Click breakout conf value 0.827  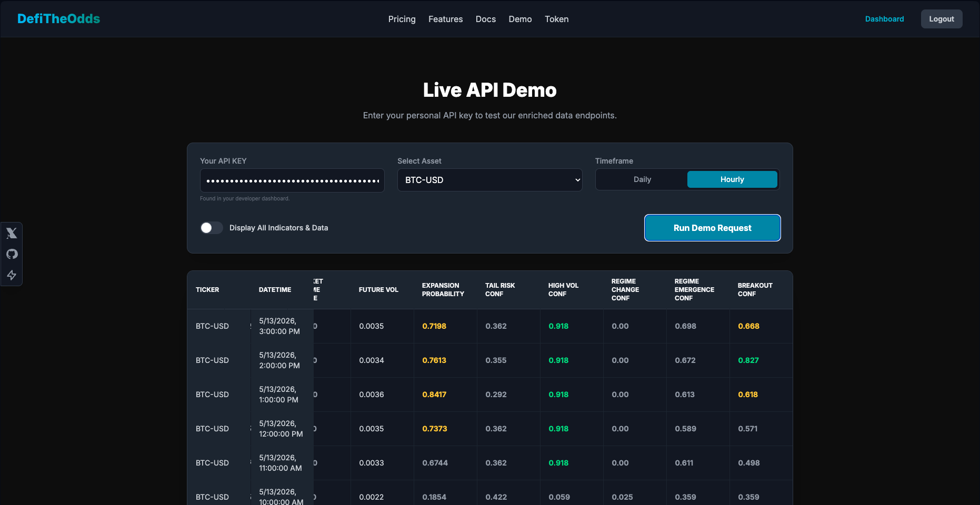(x=748, y=360)
